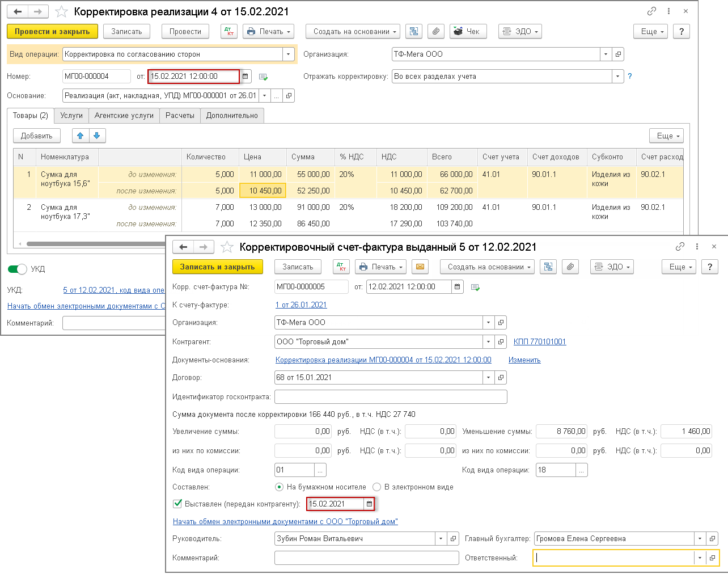Click the Записать и закрыть button
728x574 pixels.
[x=217, y=267]
